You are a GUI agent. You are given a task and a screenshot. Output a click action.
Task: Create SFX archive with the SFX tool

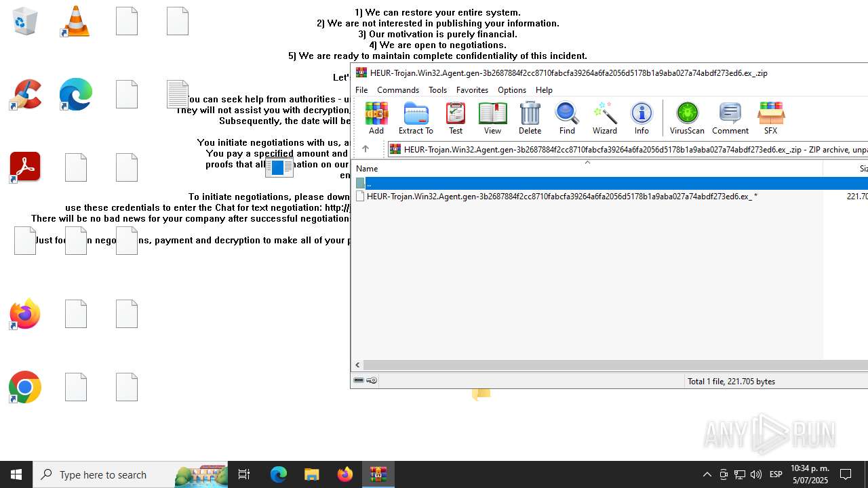(x=771, y=118)
